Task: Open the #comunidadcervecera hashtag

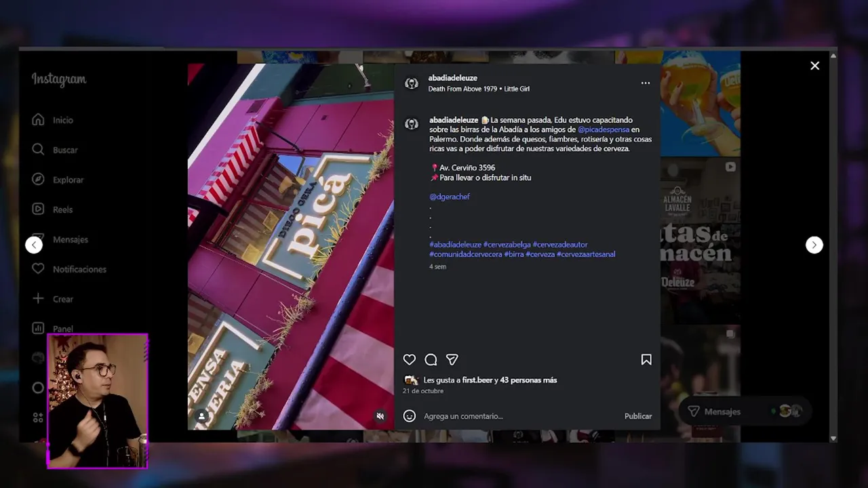Action: 466,254
